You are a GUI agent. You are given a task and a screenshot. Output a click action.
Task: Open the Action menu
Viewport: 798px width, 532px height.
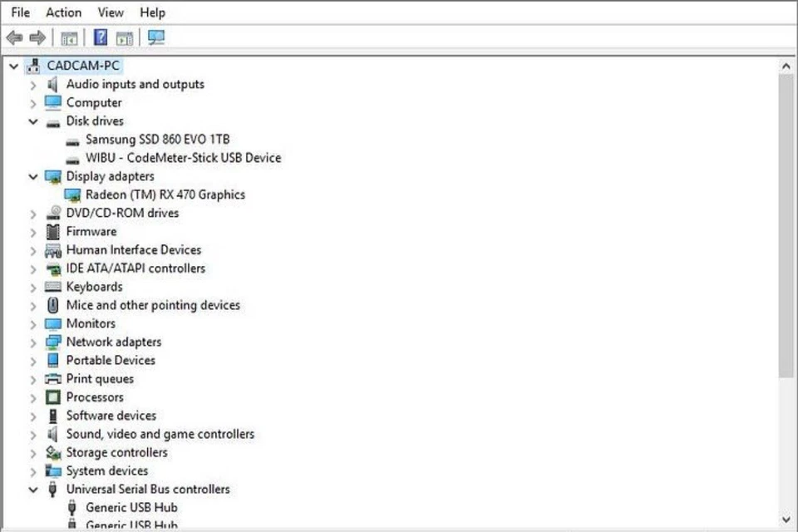63,12
